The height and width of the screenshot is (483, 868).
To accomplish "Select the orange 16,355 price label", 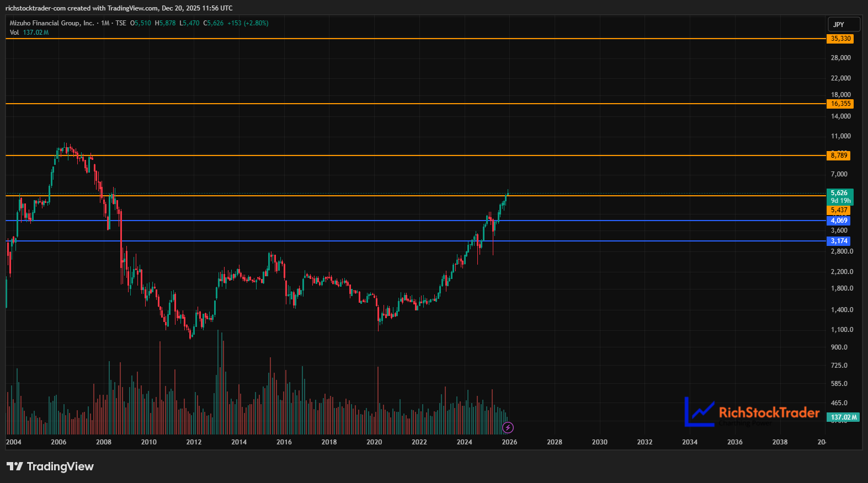I will [x=840, y=104].
